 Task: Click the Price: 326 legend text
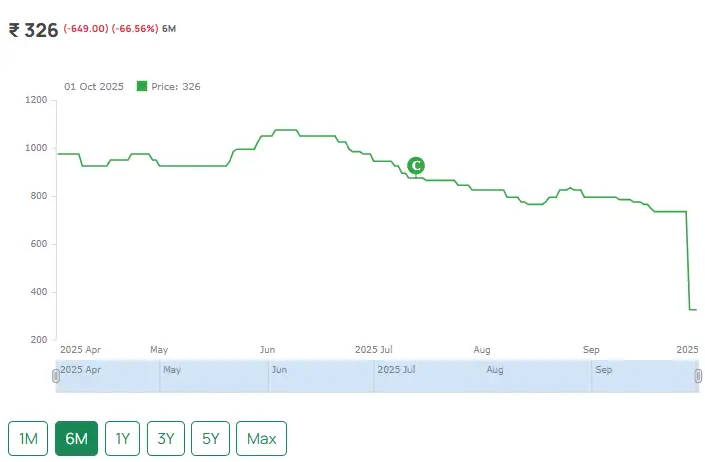(x=176, y=87)
